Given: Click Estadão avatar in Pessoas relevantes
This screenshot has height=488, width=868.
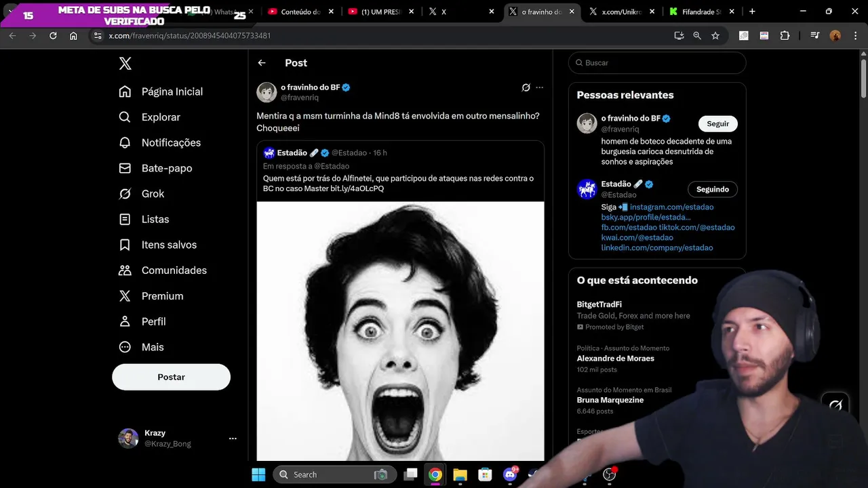Looking at the screenshot, I should pos(587,189).
